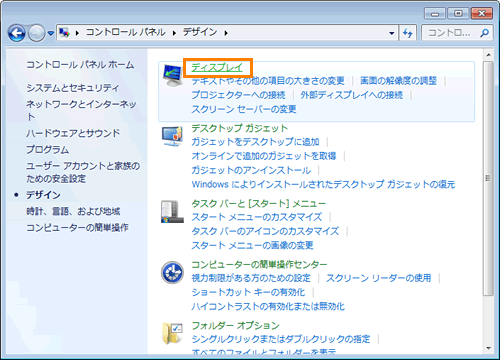
Task: Open オンラインで追加のガジェットを取得 link
Action: pos(264,156)
